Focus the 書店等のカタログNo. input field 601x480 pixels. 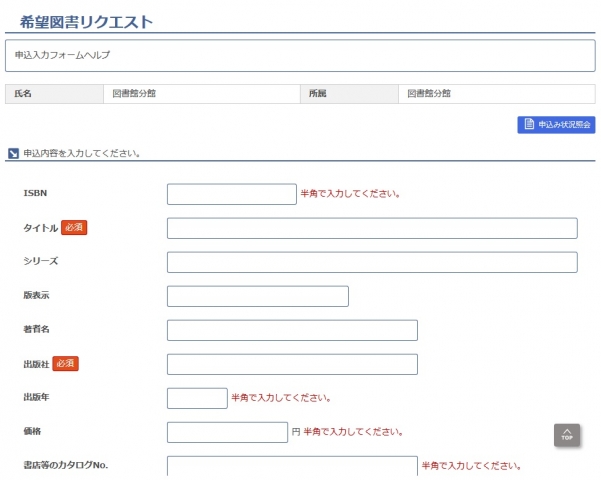point(291,466)
